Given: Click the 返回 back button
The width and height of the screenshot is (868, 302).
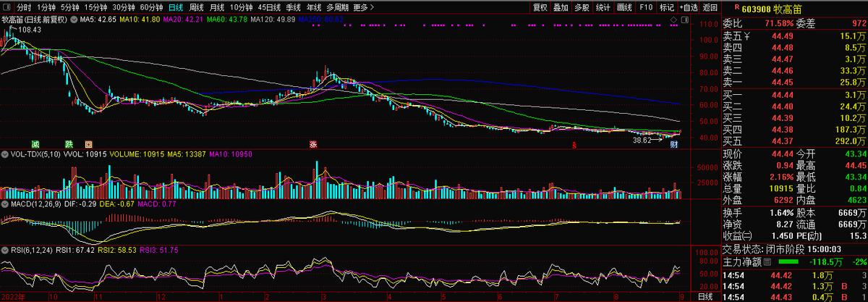Looking at the screenshot, I should [710, 7].
